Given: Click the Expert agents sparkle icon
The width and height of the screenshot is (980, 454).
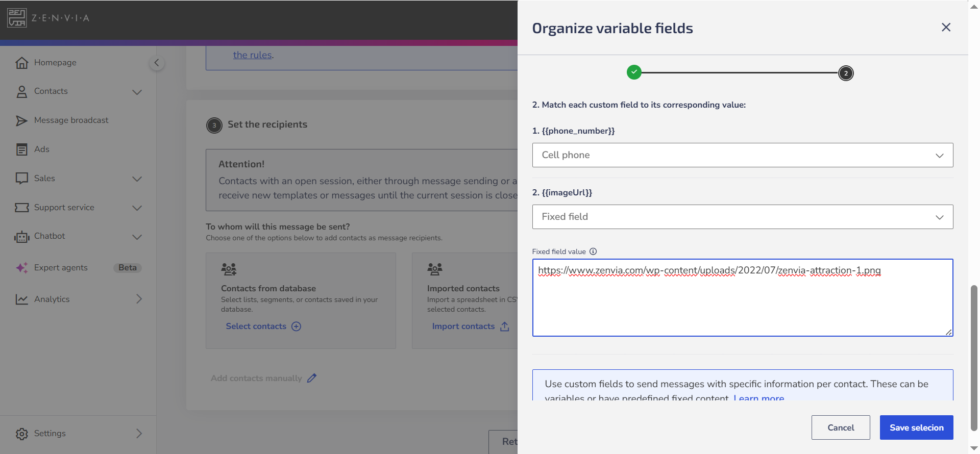Looking at the screenshot, I should (21, 268).
